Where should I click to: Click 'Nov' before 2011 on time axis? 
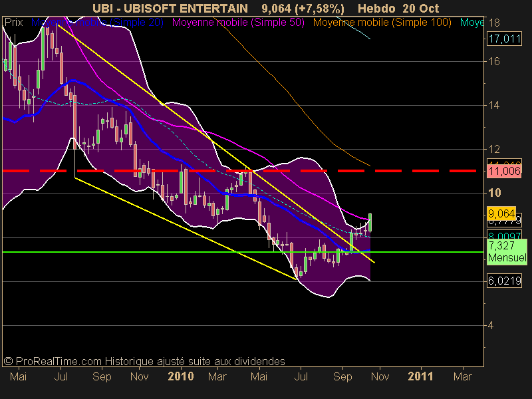click(380, 376)
